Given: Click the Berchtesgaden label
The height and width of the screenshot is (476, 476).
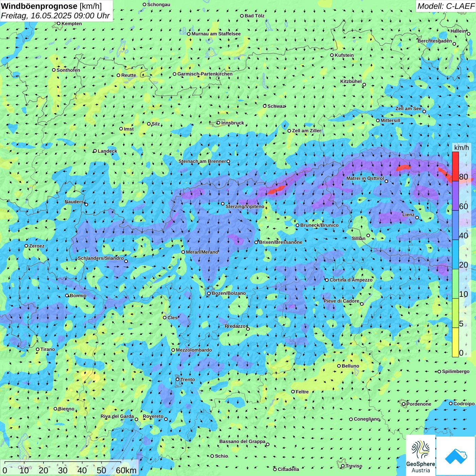Looking at the screenshot, I should (x=435, y=41).
